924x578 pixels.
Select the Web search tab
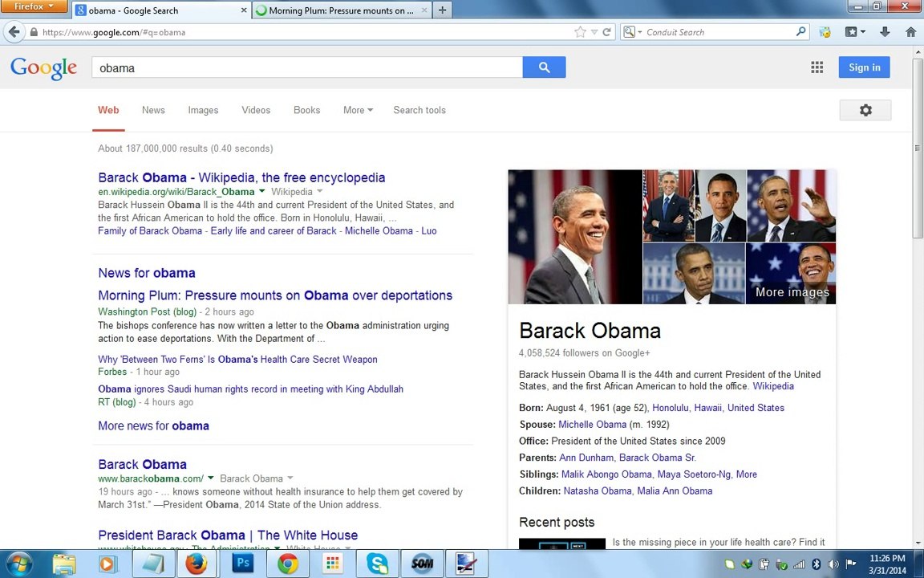click(108, 110)
